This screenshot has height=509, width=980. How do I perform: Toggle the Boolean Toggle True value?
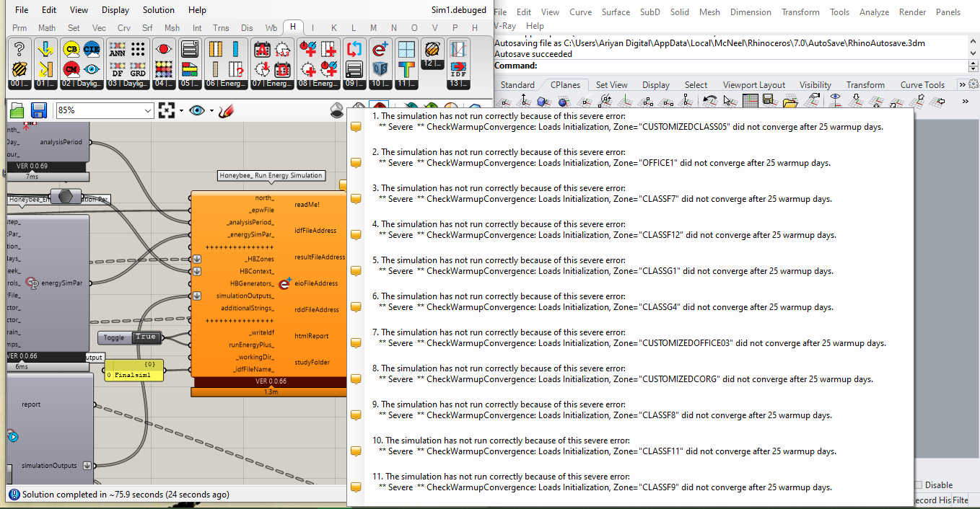145,337
